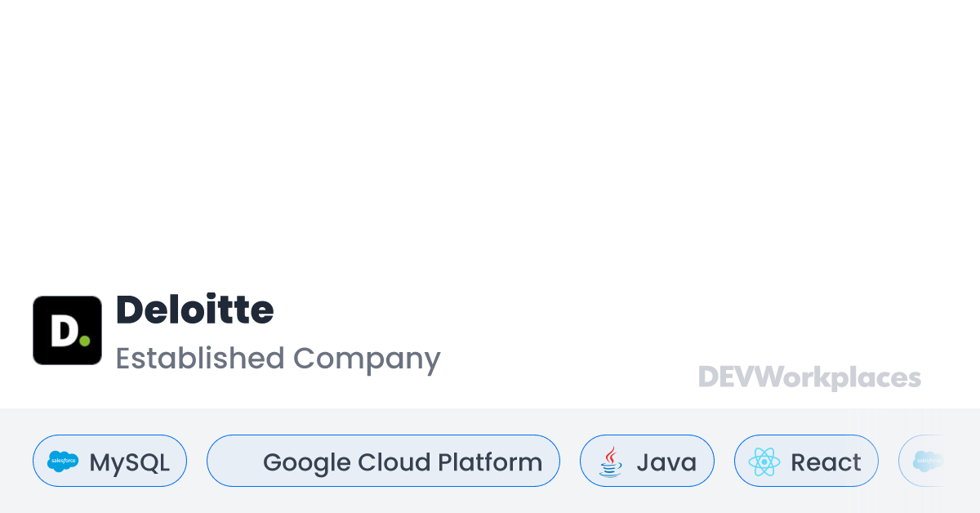This screenshot has height=513, width=980.
Task: Click the white letter D in the logo
Action: click(x=62, y=330)
